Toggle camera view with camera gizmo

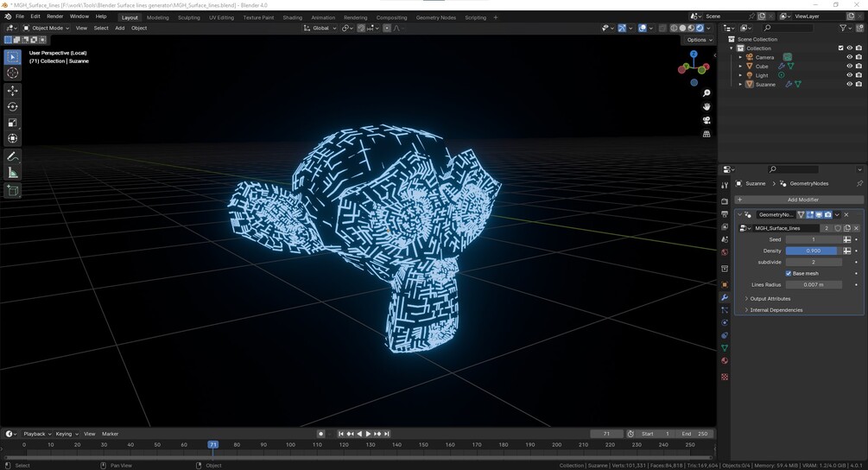pyautogui.click(x=706, y=120)
